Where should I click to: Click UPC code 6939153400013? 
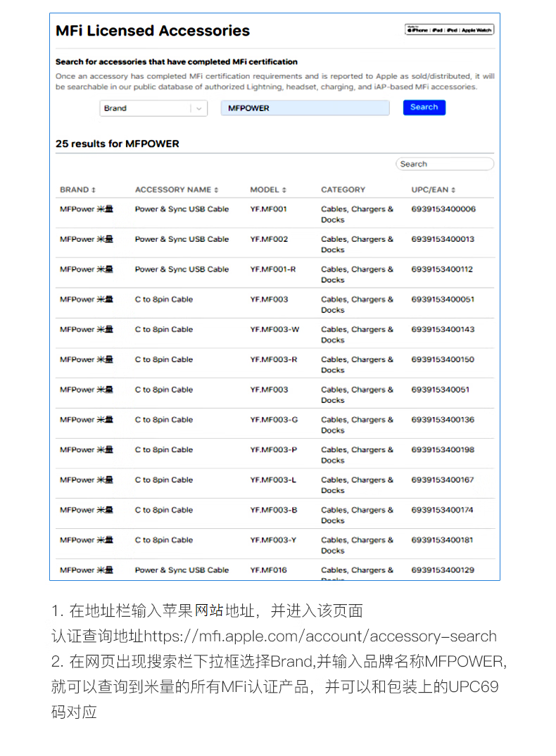(443, 239)
